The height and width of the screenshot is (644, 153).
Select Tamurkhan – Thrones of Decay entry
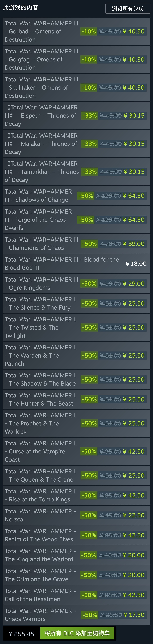click(41, 172)
